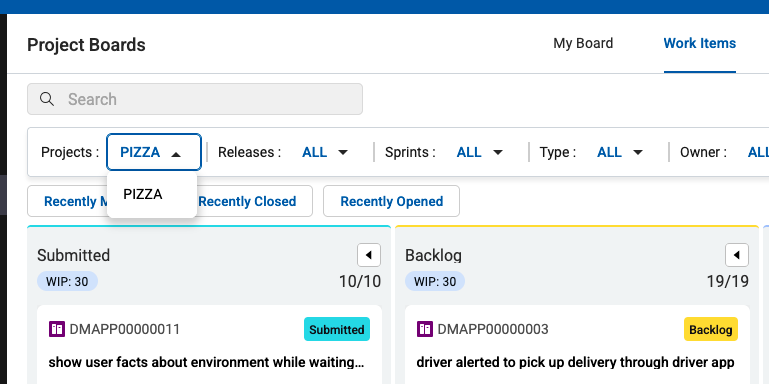This screenshot has width=769, height=384.
Task: Open the Owner filter dropdown
Action: 758,153
